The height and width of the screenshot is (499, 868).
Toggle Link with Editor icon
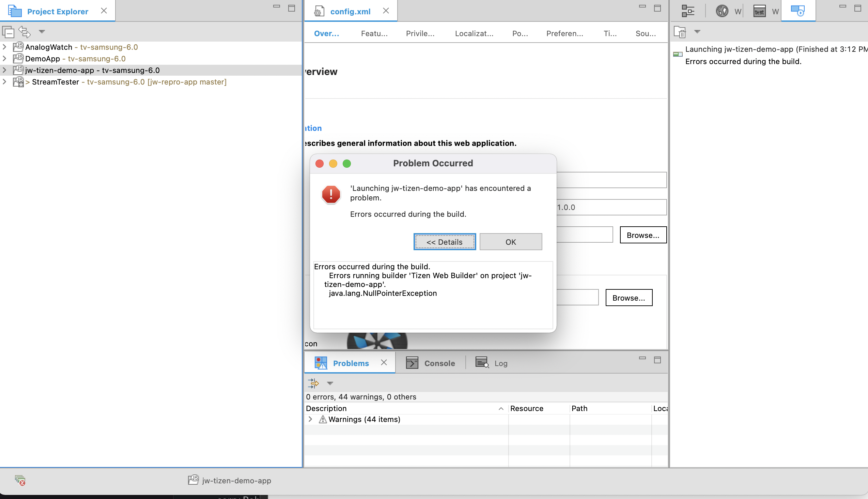24,32
